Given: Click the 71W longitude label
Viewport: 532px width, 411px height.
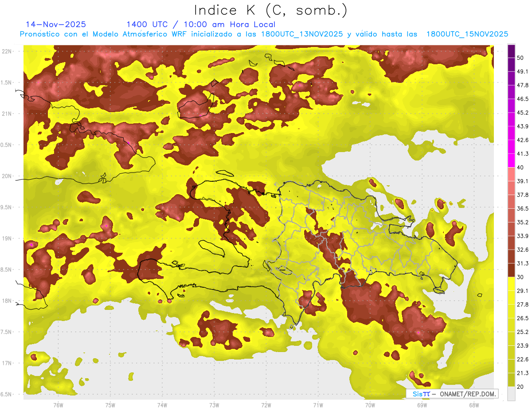Looking at the screenshot, I should click(x=318, y=405).
